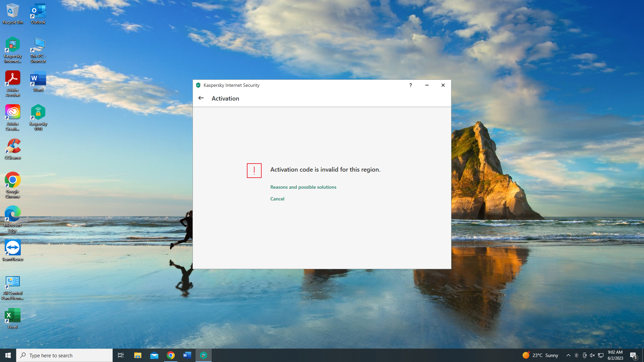Click the back arrow in Activation window

coord(201,98)
